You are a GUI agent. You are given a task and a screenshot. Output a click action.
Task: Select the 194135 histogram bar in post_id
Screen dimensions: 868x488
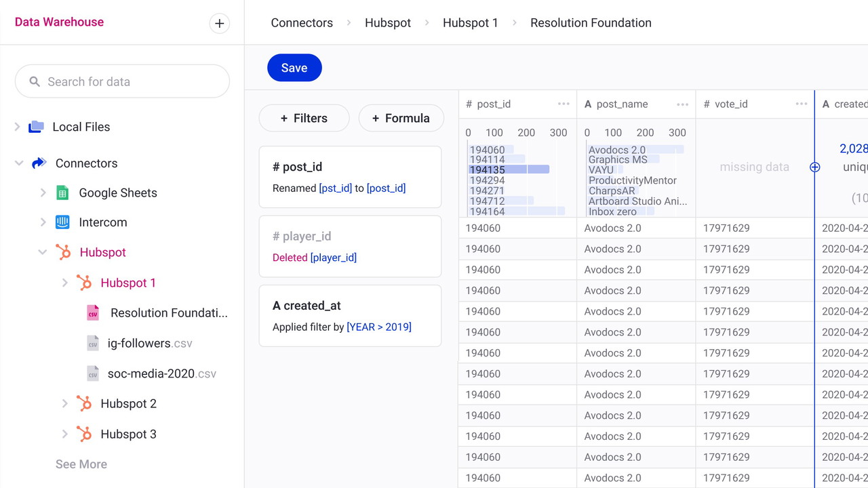click(509, 169)
